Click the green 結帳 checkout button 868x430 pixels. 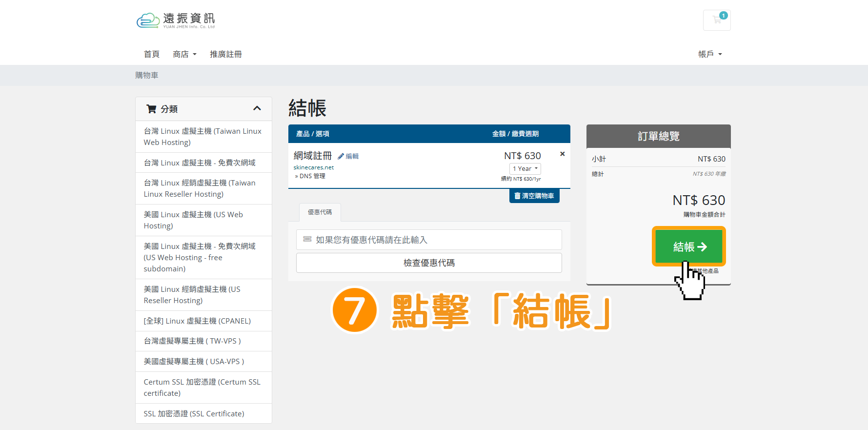689,246
